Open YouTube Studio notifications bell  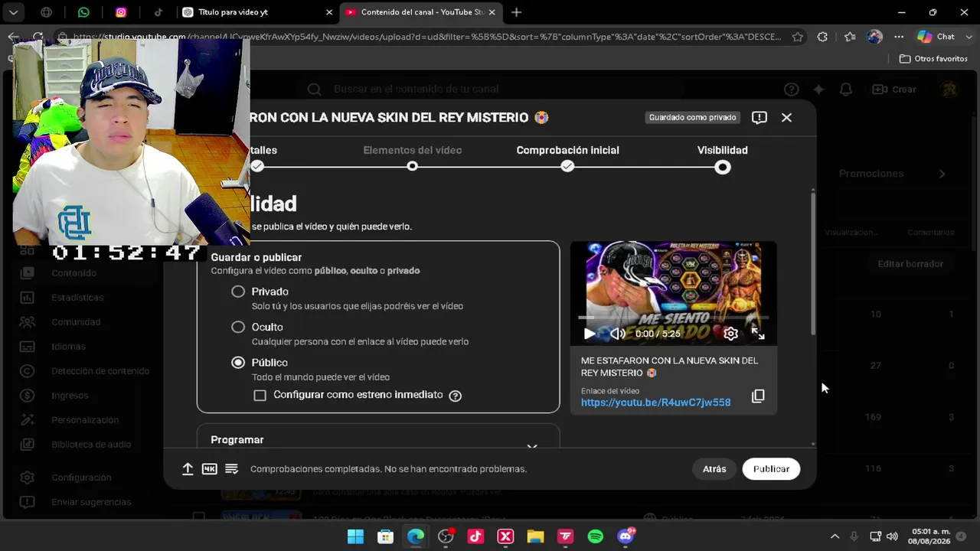[x=846, y=90]
